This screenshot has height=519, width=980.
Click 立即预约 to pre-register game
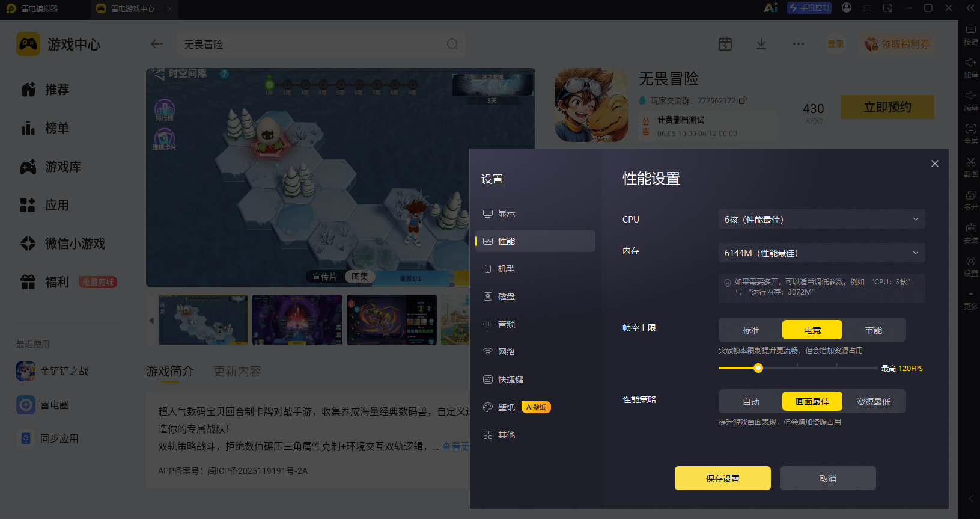click(887, 107)
